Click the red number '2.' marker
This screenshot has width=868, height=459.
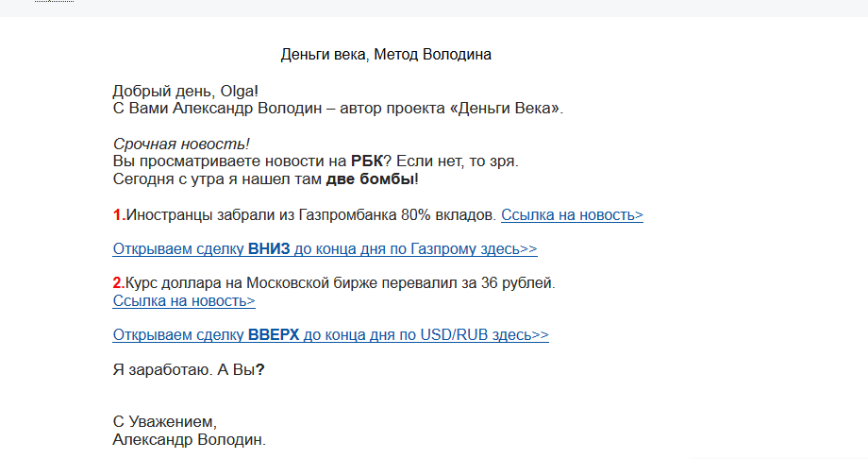tap(119, 283)
